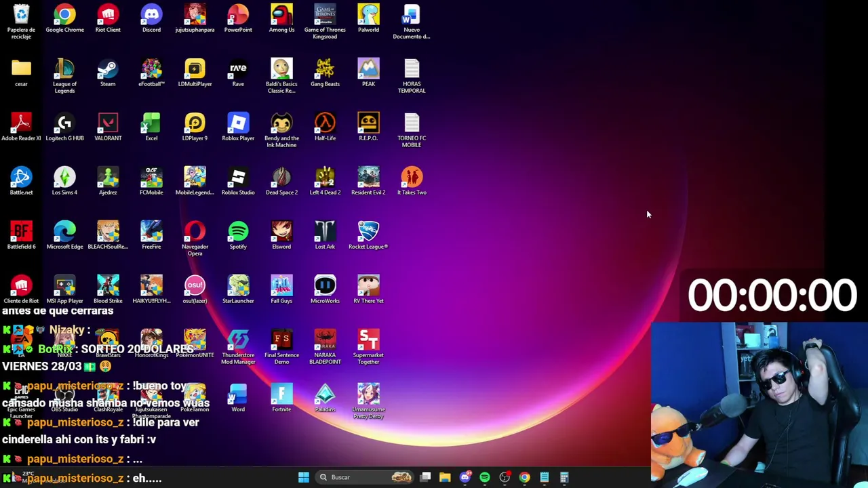Switch to Discord on the taskbar
The width and height of the screenshot is (868, 488).
[x=465, y=477]
